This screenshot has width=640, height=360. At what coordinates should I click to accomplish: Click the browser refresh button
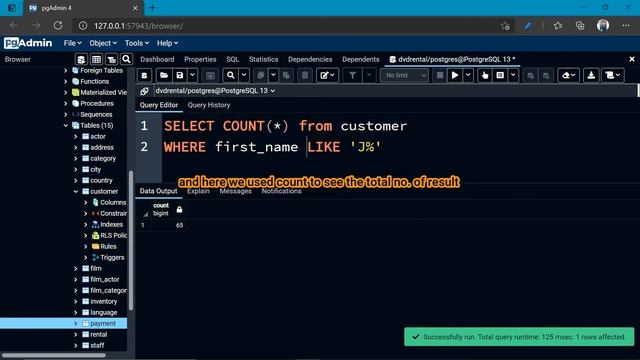58,25
